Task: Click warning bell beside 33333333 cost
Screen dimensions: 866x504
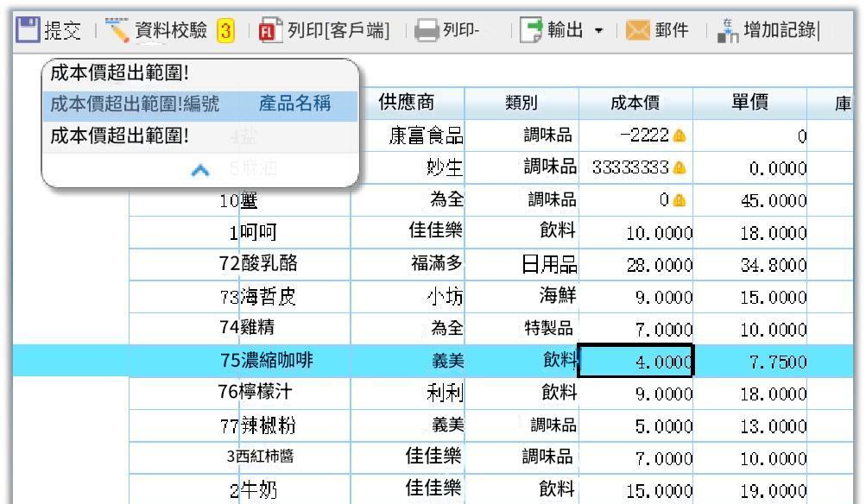Action: 680,167
